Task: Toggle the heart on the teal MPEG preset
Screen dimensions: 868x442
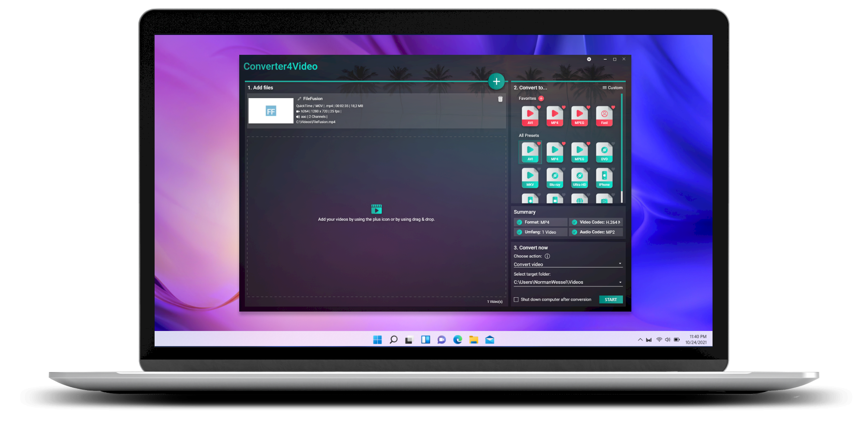Action: coord(588,143)
